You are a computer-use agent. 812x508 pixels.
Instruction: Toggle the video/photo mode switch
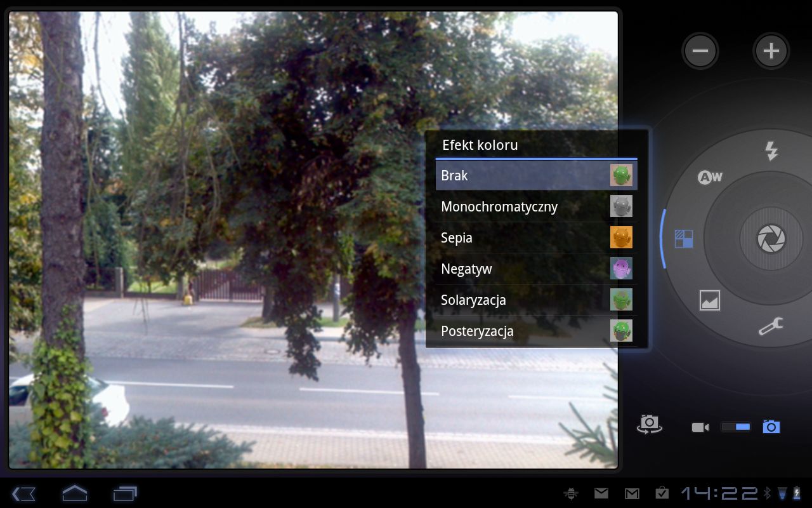736,427
